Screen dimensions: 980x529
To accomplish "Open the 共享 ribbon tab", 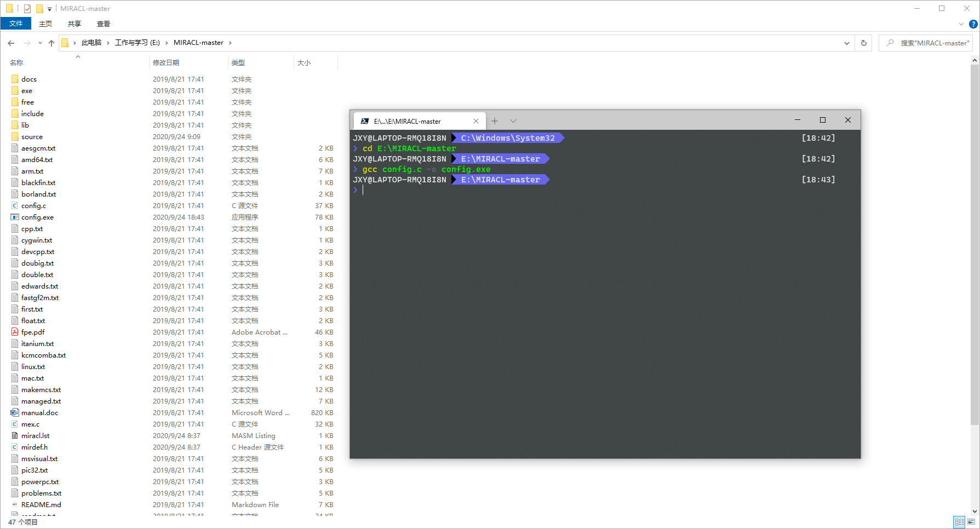I will coord(74,24).
